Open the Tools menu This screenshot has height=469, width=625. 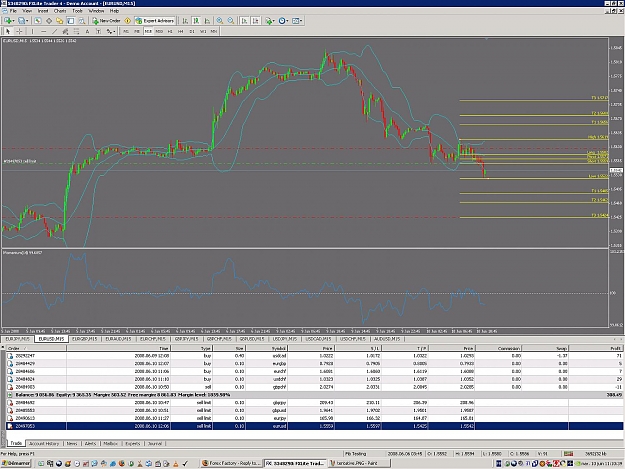click(x=77, y=11)
